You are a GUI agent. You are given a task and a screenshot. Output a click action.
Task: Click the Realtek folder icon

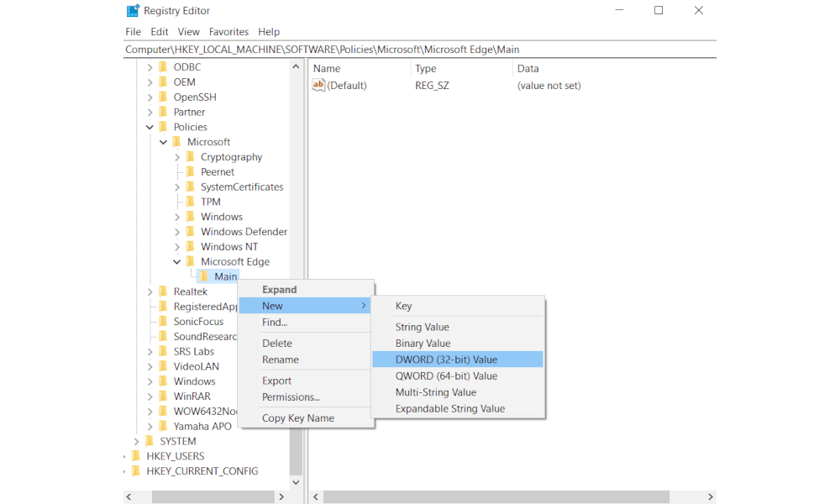click(x=164, y=291)
